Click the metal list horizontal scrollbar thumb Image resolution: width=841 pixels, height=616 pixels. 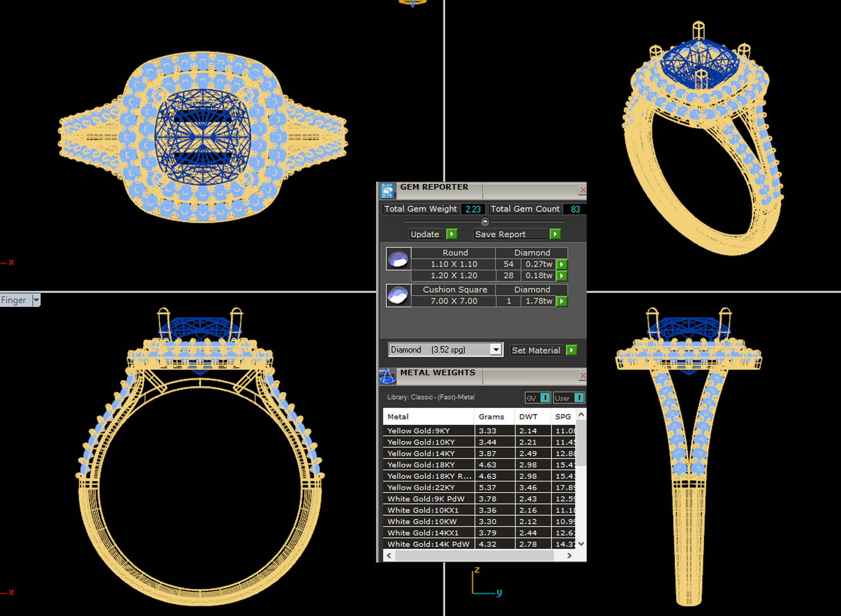point(475,556)
